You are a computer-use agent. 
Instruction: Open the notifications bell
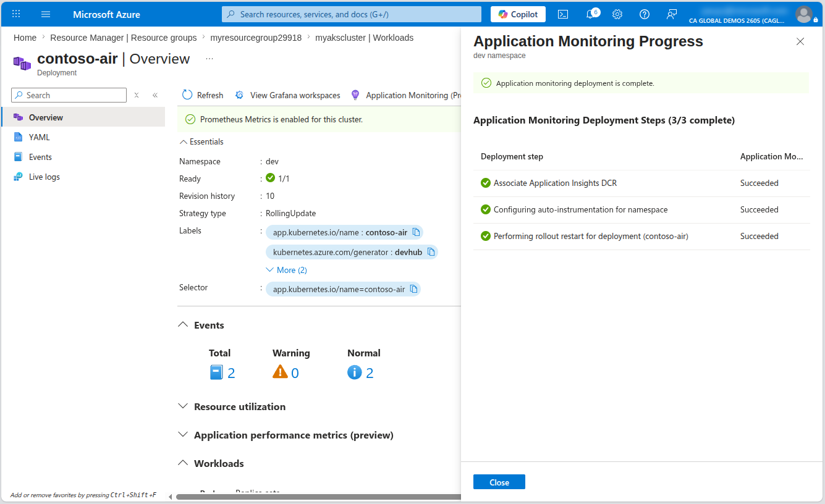tap(590, 14)
